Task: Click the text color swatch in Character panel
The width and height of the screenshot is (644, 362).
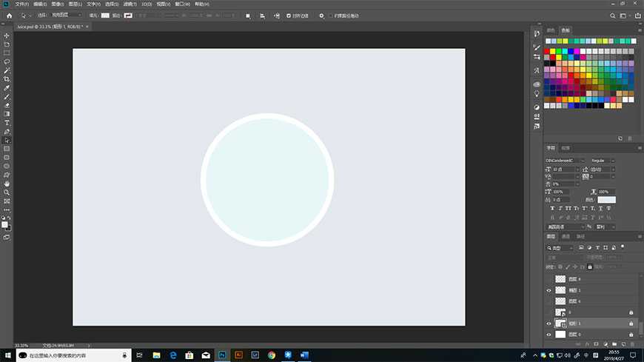Action: point(606,200)
